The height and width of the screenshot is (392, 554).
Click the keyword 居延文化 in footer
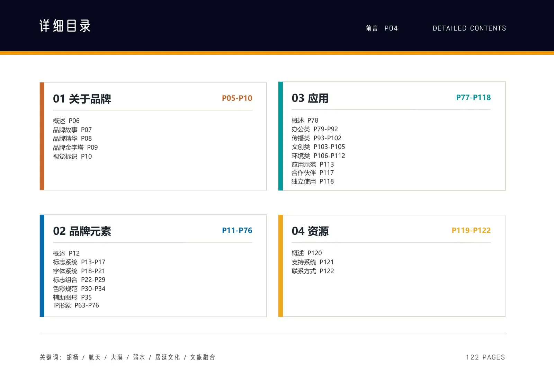(x=168, y=357)
